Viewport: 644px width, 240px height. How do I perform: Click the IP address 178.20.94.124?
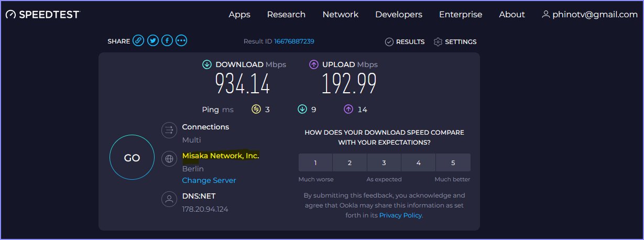tap(205, 209)
